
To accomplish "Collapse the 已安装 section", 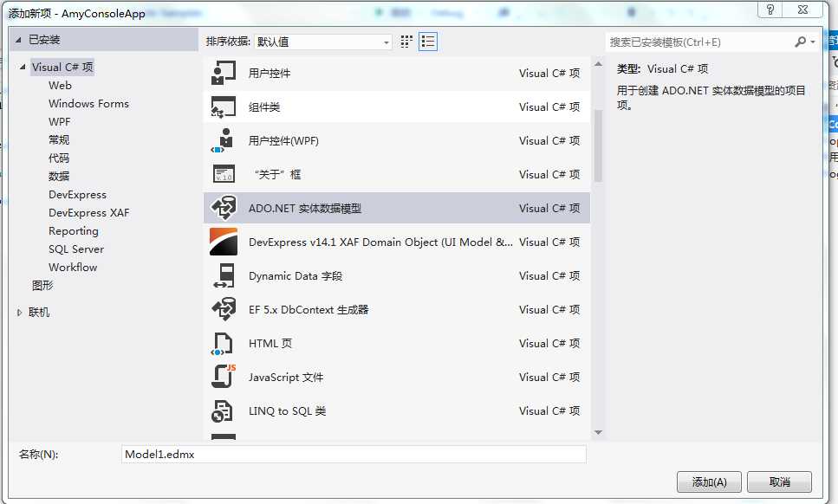I will coord(19,40).
